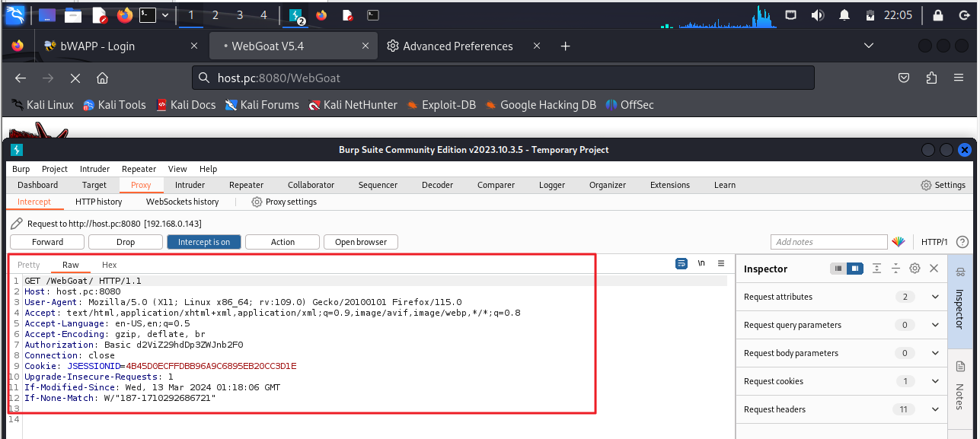This screenshot has width=980, height=439.
Task: Switch to the Repeater tool tab
Action: pos(247,185)
